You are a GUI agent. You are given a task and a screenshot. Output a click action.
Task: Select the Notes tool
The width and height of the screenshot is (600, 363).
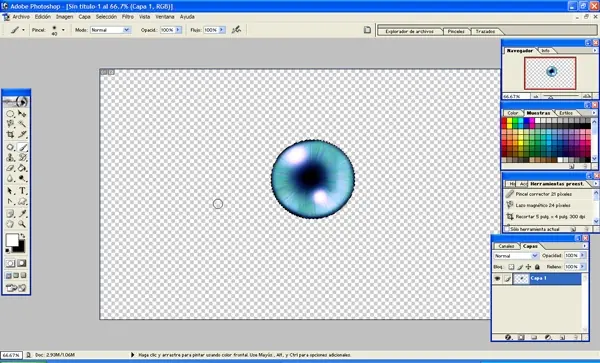click(x=10, y=214)
